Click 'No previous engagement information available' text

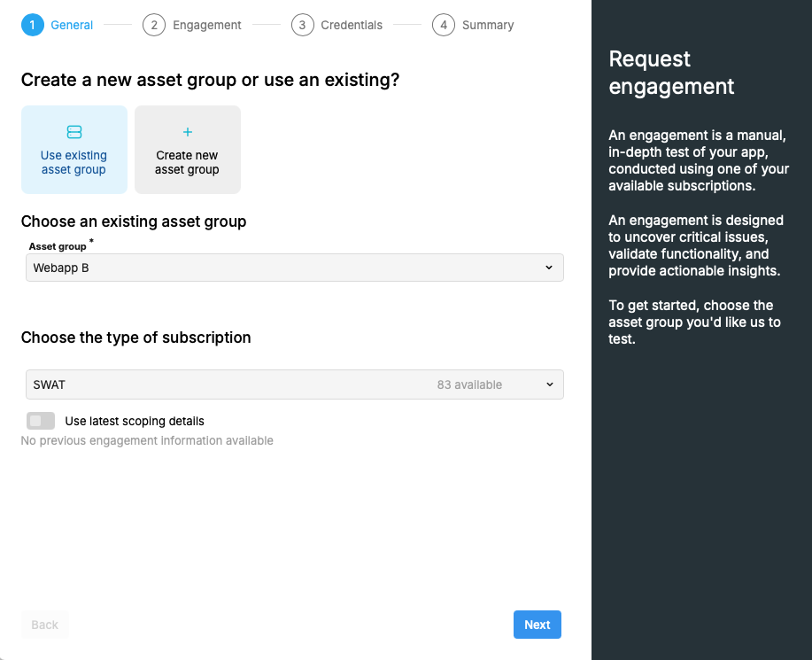click(x=147, y=441)
